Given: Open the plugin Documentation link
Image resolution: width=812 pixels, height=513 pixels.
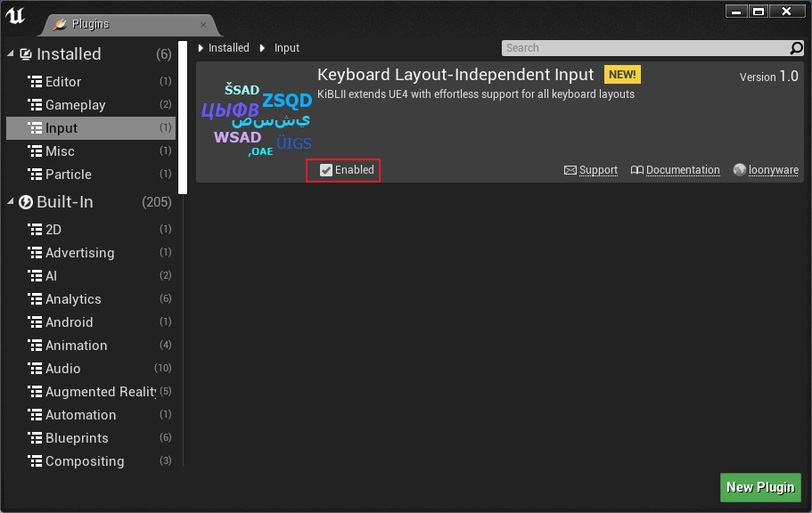Looking at the screenshot, I should [x=683, y=170].
